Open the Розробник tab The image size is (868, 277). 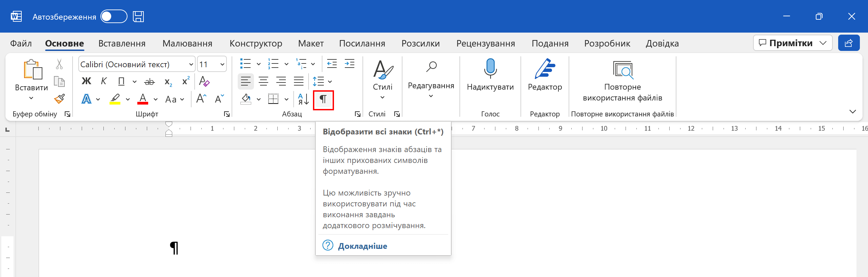tap(607, 43)
